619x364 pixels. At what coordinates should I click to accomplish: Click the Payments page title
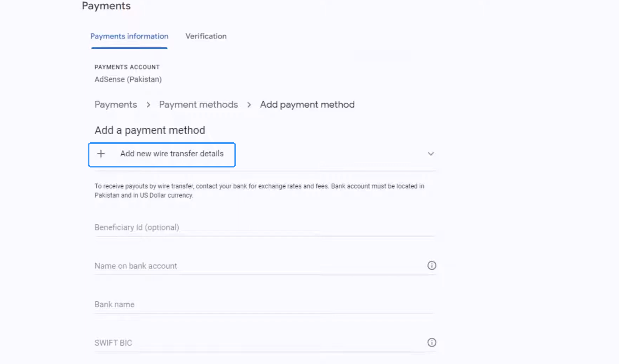[106, 6]
